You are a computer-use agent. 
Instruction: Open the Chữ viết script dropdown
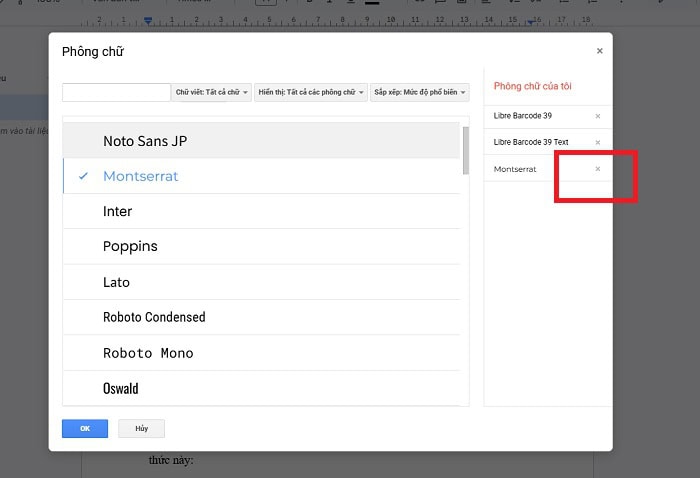point(212,92)
